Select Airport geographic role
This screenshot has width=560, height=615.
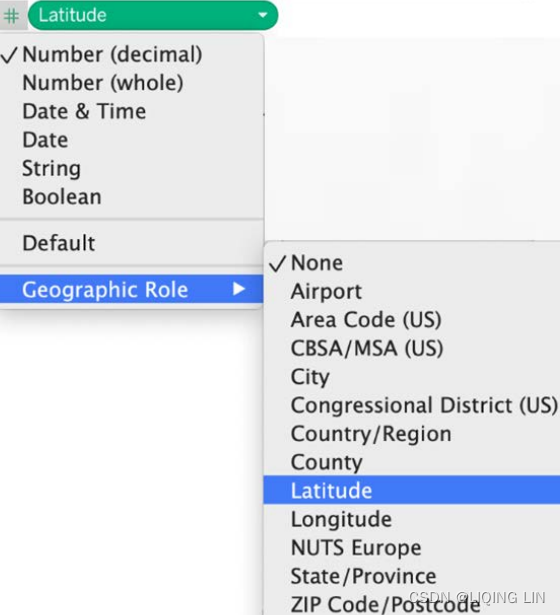tap(412, 291)
